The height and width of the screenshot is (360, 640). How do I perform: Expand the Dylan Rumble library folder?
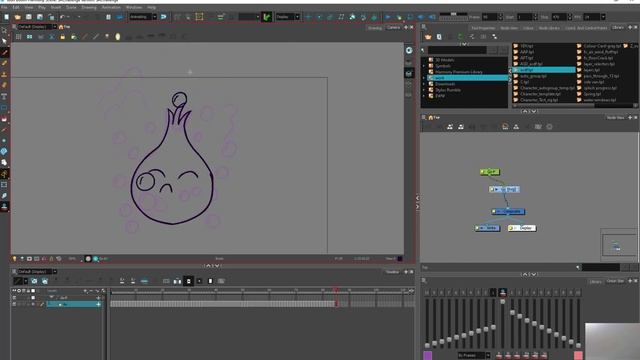(424, 90)
